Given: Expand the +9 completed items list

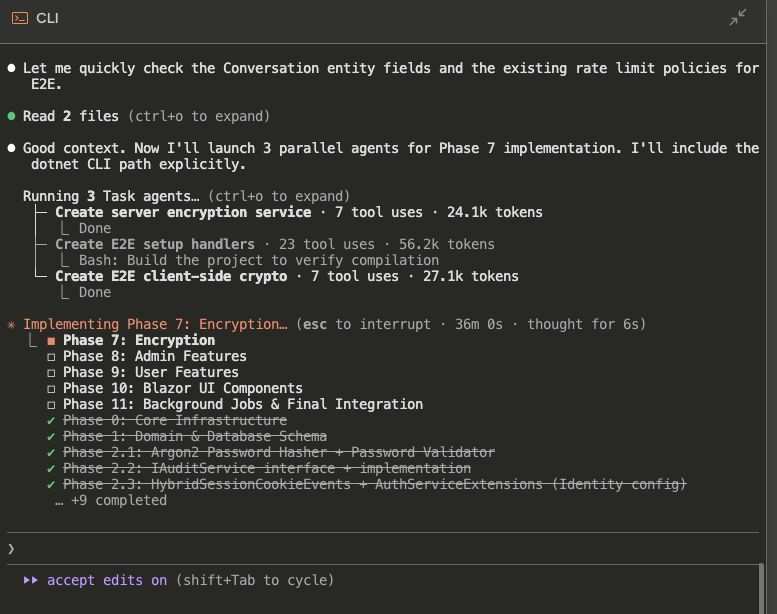Looking at the screenshot, I should (x=110, y=500).
